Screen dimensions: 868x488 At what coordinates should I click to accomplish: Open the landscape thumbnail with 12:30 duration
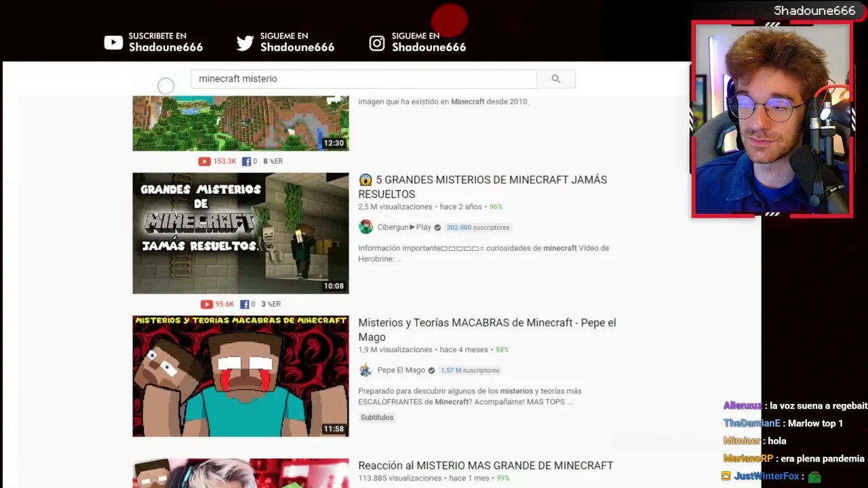pos(241,123)
